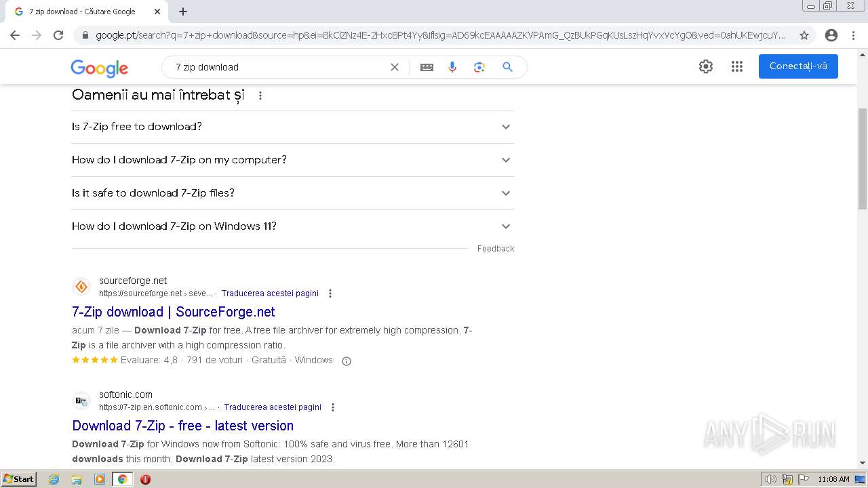Viewport: 868px width, 488px height.
Task: Open the Windows Start menu
Action: click(18, 479)
